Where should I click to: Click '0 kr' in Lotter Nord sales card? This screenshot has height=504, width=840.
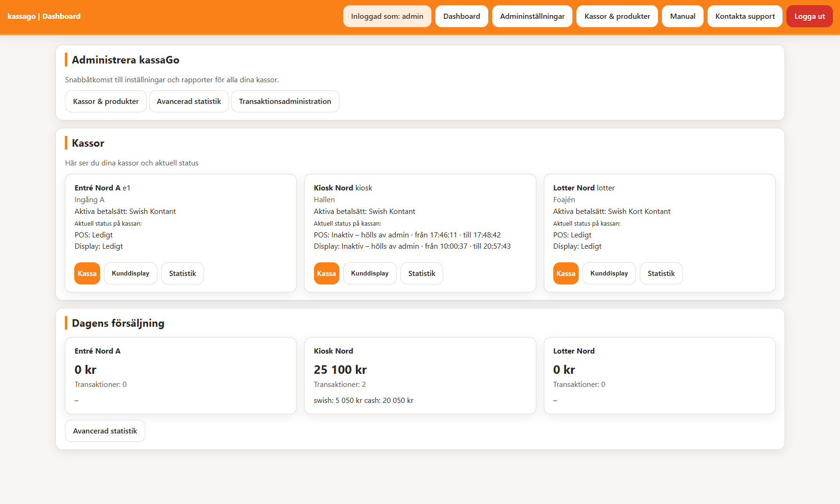[564, 370]
